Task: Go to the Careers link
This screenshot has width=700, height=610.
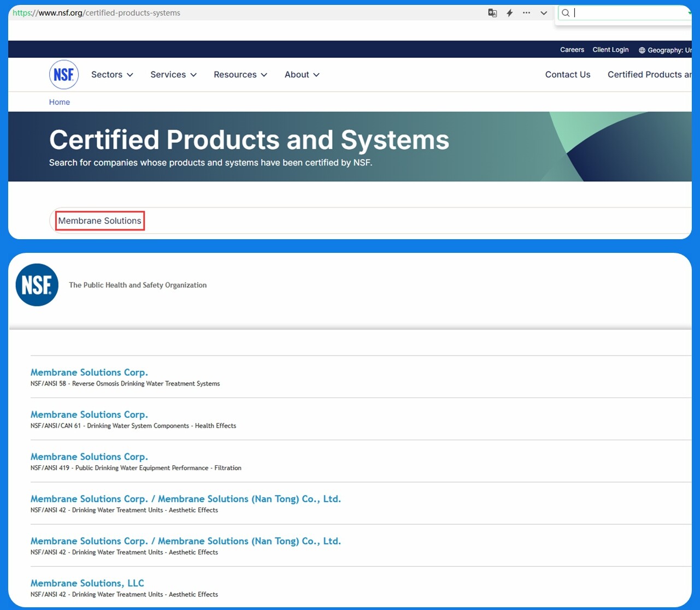Action: pyautogui.click(x=572, y=50)
